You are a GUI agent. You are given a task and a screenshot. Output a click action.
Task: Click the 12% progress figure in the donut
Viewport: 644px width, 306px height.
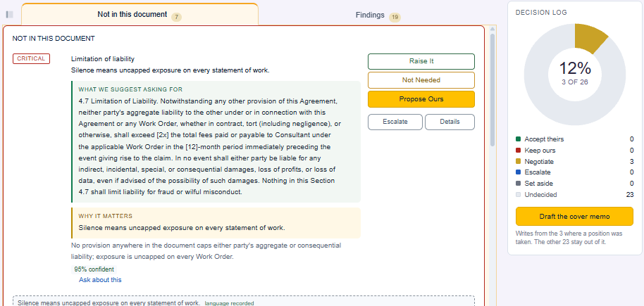574,68
